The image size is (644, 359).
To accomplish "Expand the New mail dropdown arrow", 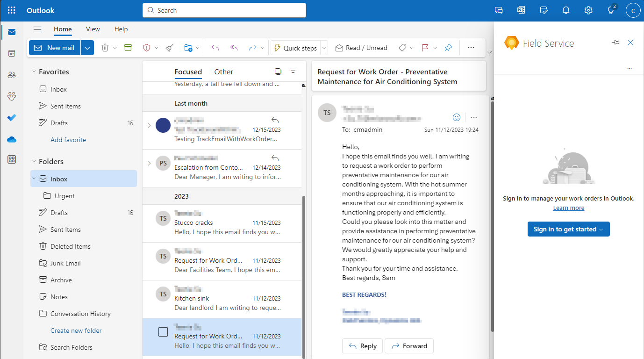I will pyautogui.click(x=87, y=47).
